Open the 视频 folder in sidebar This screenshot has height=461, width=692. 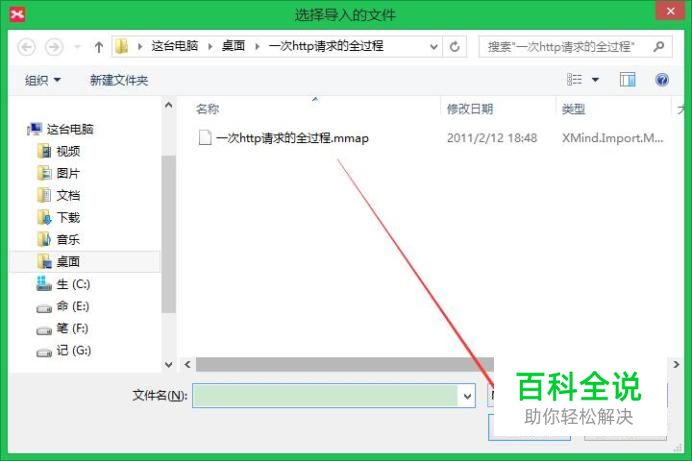(59, 151)
